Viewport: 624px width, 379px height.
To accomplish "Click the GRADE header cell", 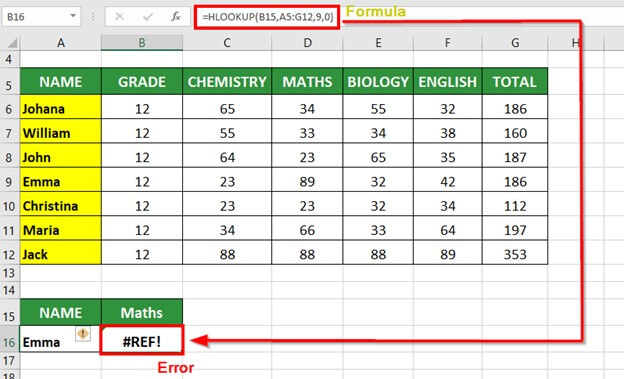I will 142,82.
